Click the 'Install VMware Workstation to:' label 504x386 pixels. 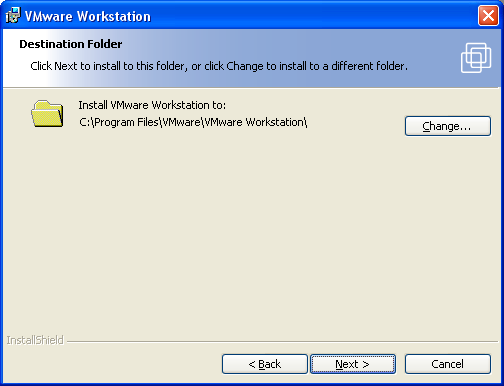click(x=152, y=105)
